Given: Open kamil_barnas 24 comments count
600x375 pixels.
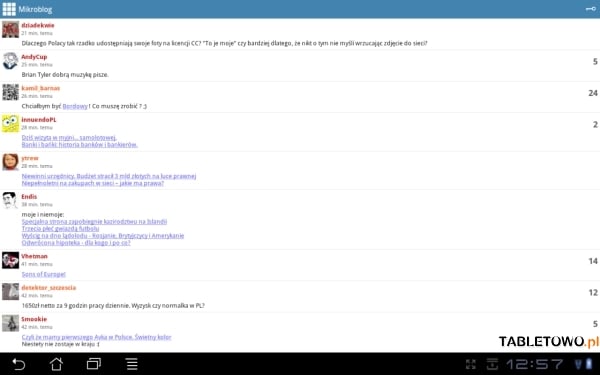Looking at the screenshot, I should pyautogui.click(x=593, y=93).
